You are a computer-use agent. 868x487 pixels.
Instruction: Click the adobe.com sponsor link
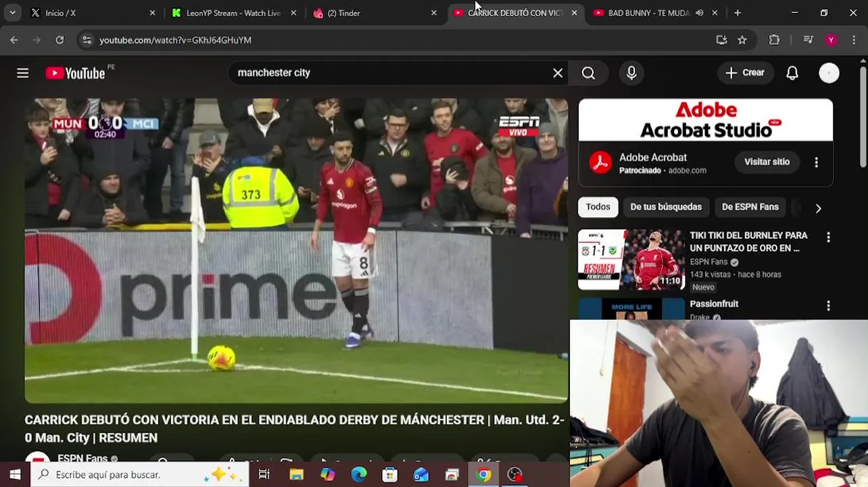[x=687, y=170]
